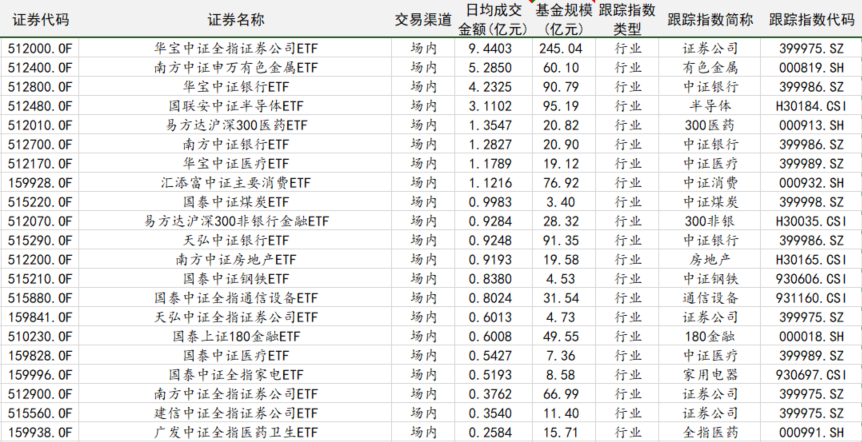Click the value 0.3540
Image resolution: width=862 pixels, height=442 pixels.
point(490,413)
